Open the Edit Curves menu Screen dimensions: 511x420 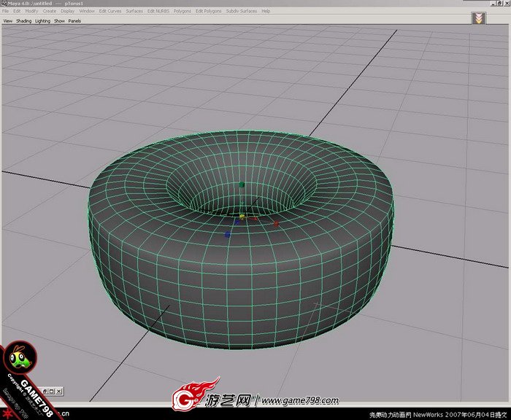click(110, 12)
